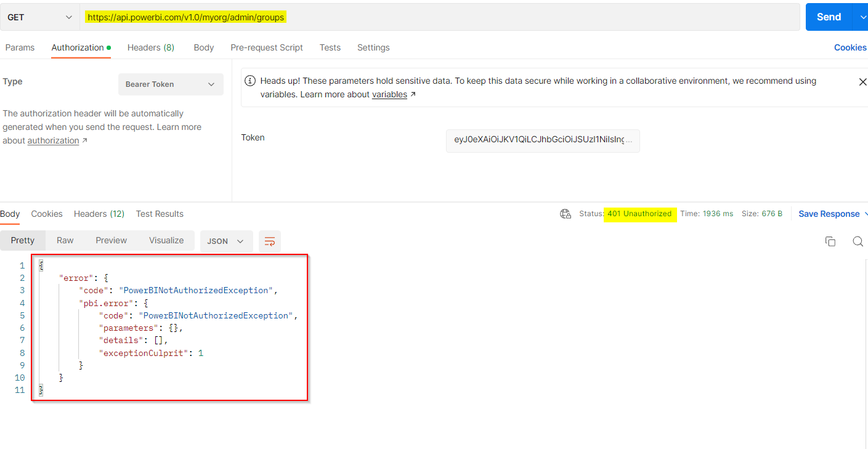The image size is (868, 449).
Task: Go to the Pre-request Script tab
Action: 267,47
